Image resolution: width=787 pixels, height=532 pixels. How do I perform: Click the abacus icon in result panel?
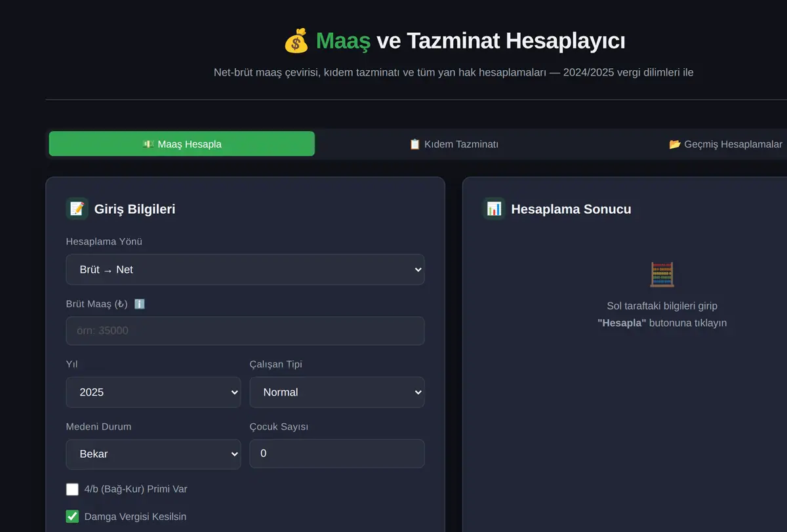662,275
